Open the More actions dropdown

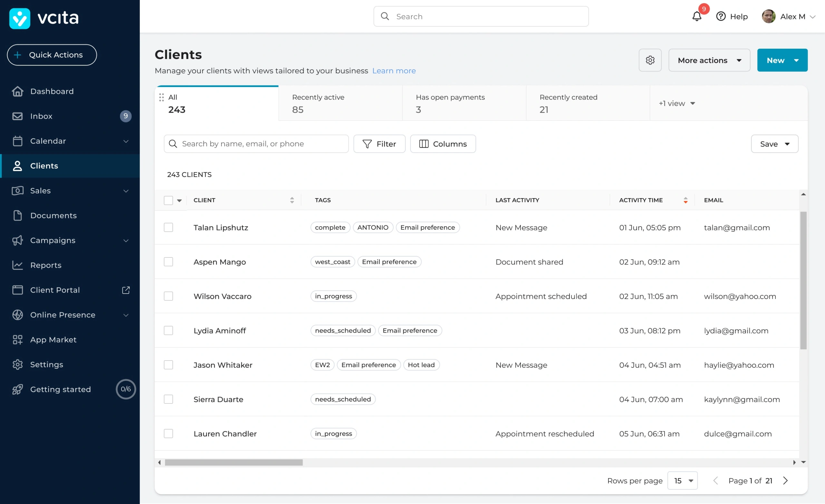tap(709, 60)
